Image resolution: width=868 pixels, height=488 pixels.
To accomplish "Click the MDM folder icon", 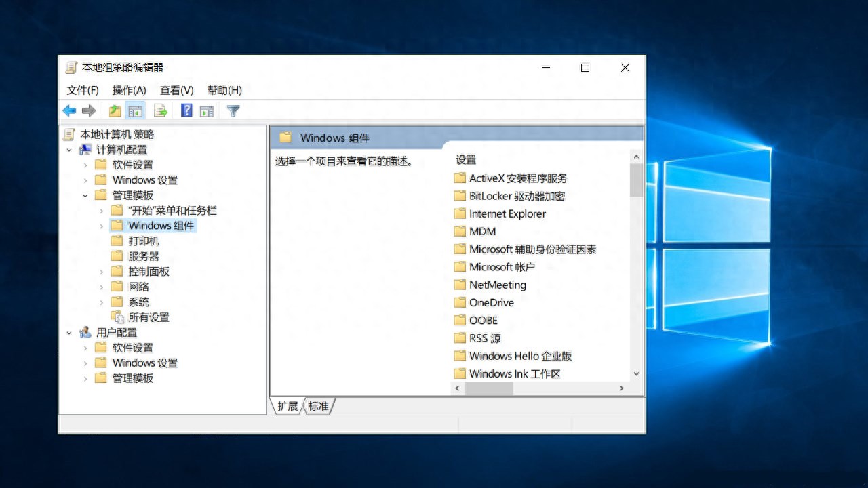I will [x=460, y=231].
